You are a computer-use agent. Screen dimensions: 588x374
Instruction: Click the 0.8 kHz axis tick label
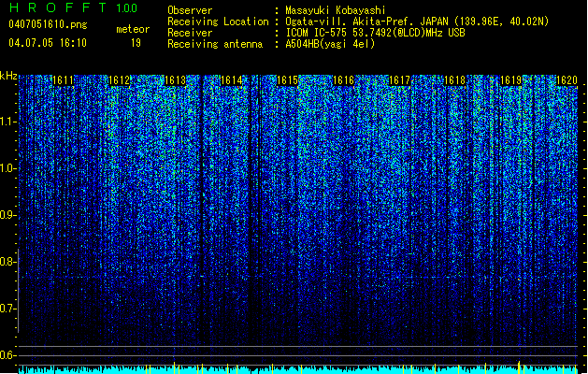[x=8, y=262]
